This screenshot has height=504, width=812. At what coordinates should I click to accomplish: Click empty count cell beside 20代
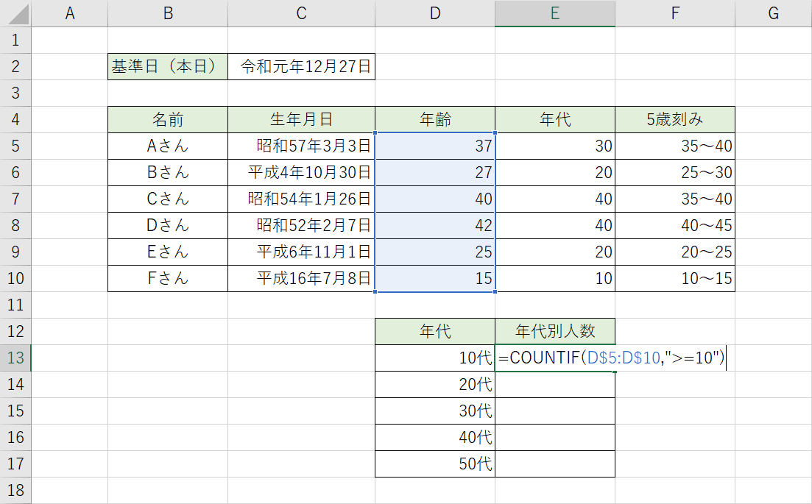(x=555, y=384)
